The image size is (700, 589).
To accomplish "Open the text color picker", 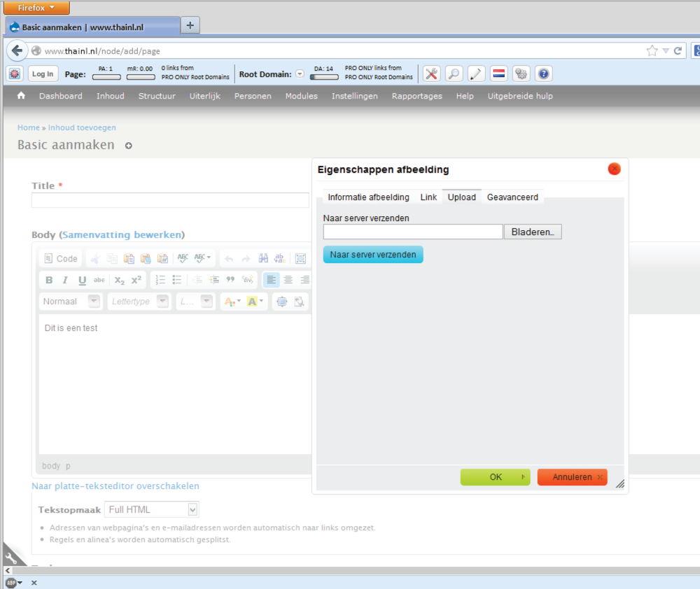I will 230,301.
